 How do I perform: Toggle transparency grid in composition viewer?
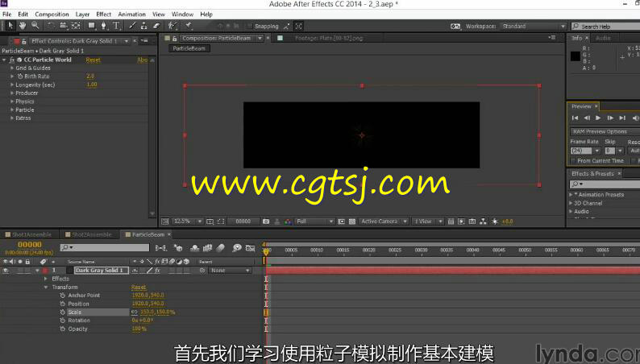pos(352,221)
